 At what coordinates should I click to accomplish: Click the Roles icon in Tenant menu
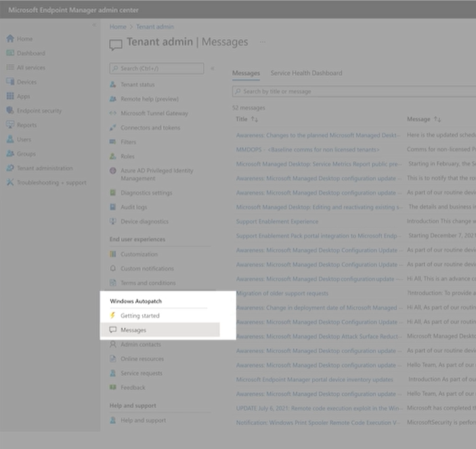tap(113, 156)
